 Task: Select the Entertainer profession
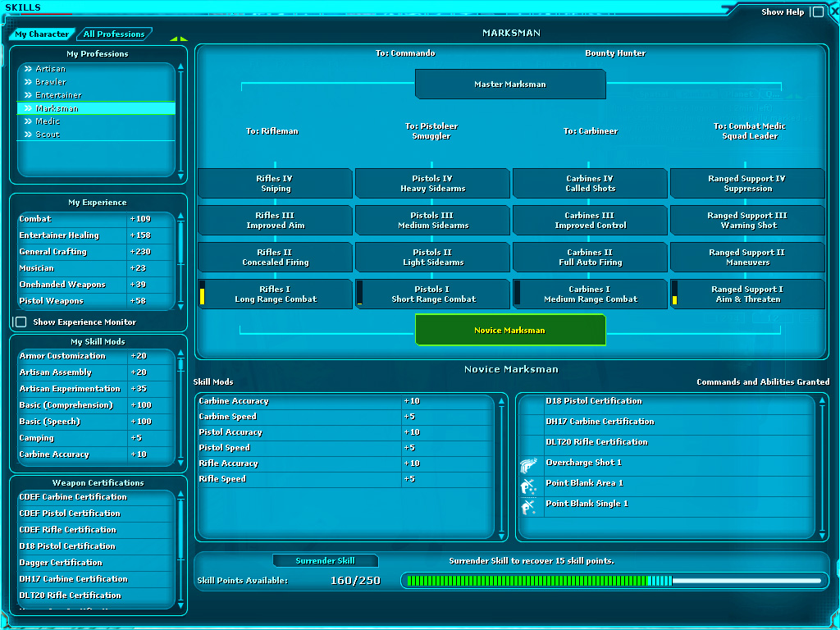pos(97,95)
